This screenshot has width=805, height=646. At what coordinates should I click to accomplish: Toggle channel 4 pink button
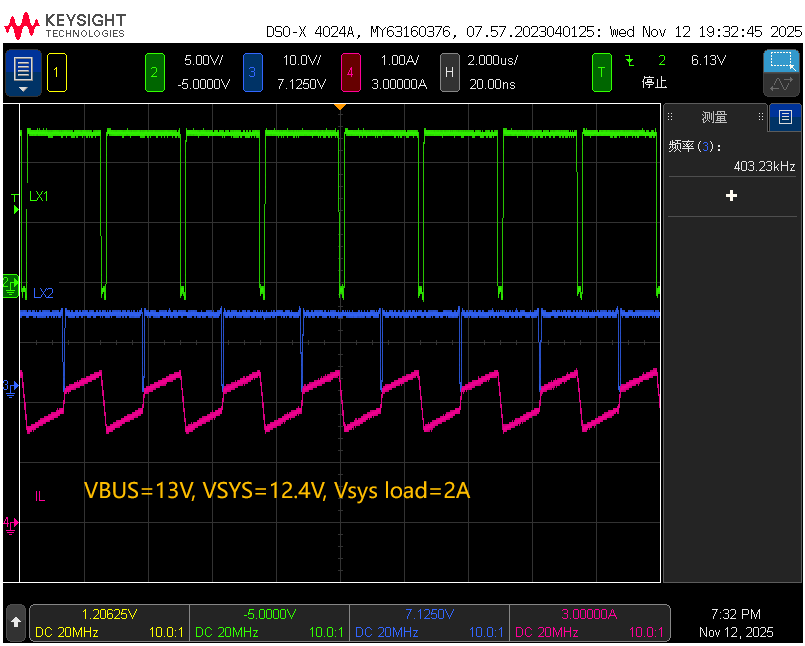click(351, 72)
